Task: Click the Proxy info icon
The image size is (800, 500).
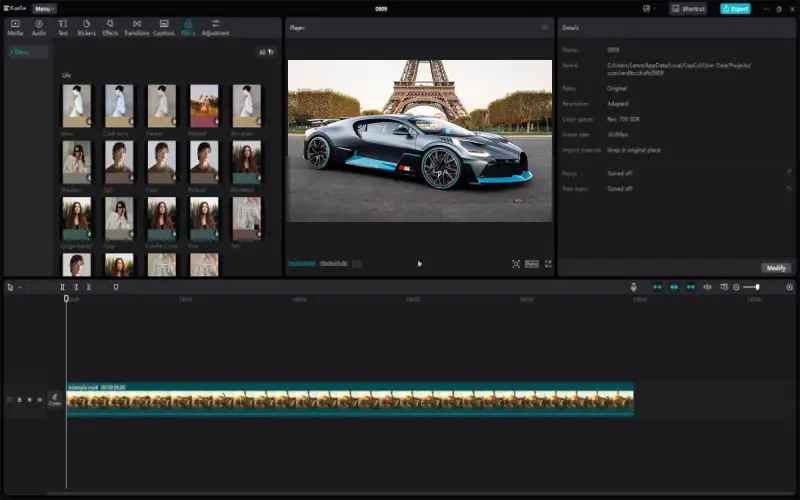Action: pos(789,172)
